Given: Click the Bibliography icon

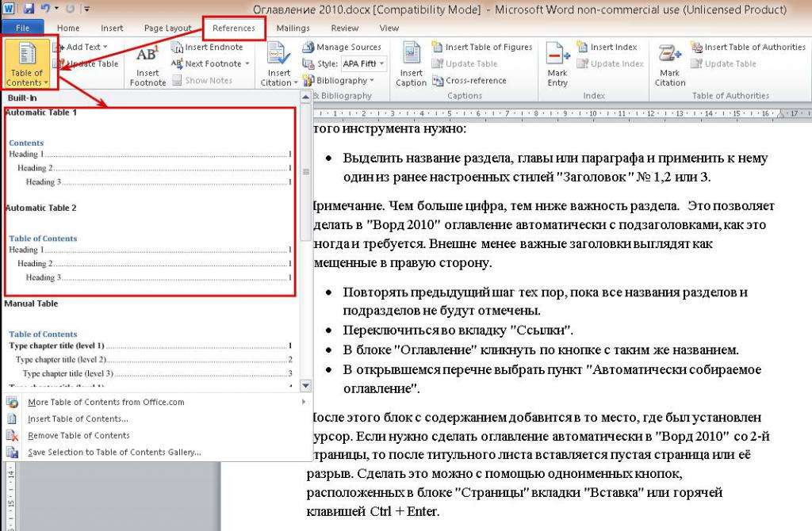Looking at the screenshot, I should (308, 80).
